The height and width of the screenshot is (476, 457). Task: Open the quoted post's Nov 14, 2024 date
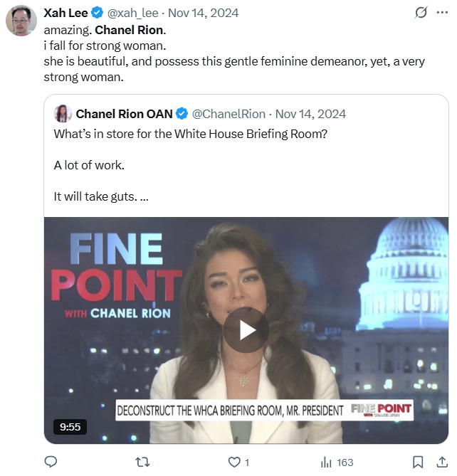pyautogui.click(x=310, y=114)
